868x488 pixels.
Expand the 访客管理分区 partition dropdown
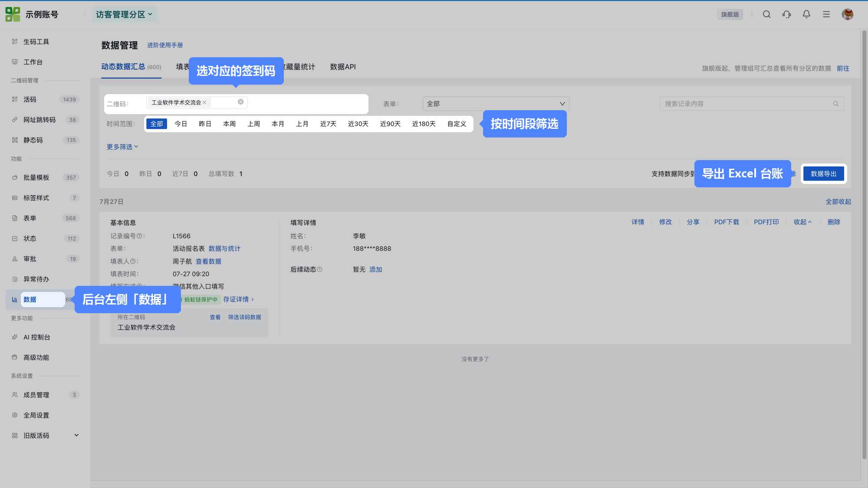(124, 14)
